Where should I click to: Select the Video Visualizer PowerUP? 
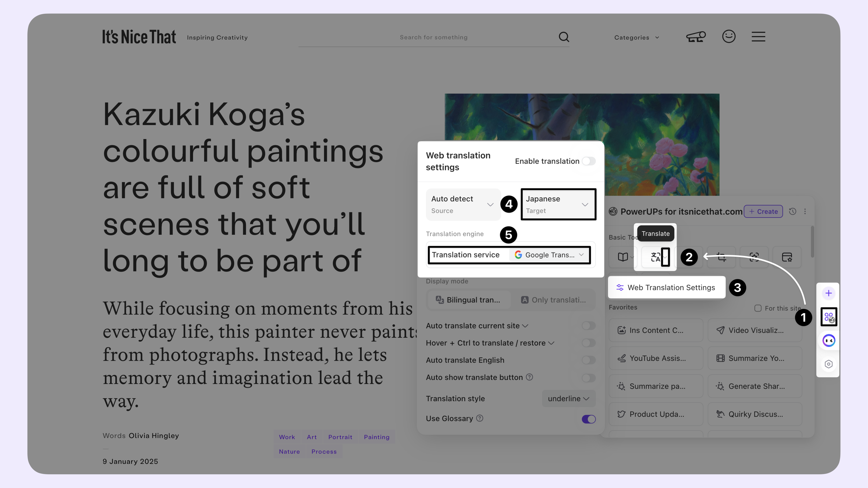pyautogui.click(x=754, y=330)
